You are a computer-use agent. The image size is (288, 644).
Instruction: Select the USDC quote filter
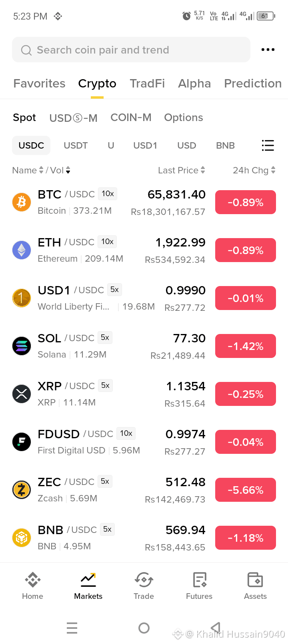pos(31,145)
